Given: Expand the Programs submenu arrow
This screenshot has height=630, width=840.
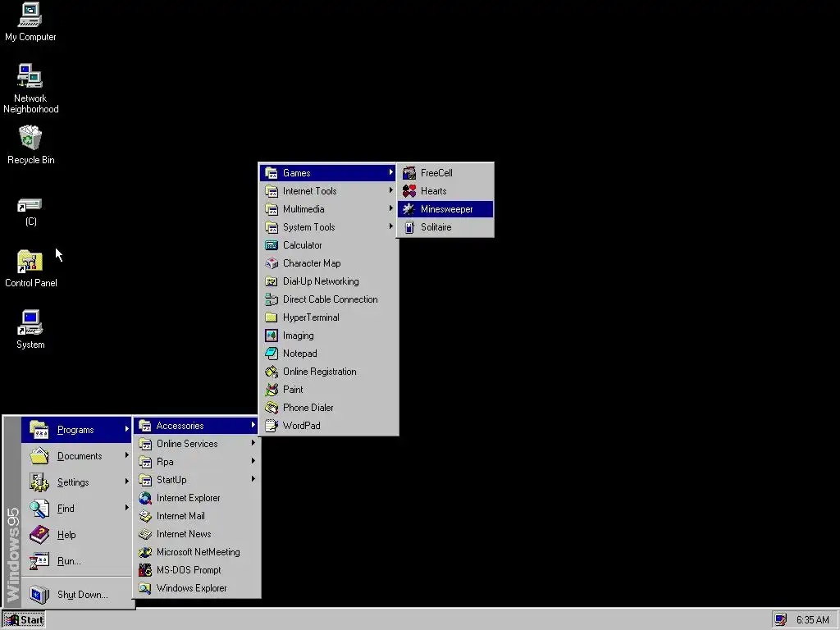Looking at the screenshot, I should (x=126, y=429).
